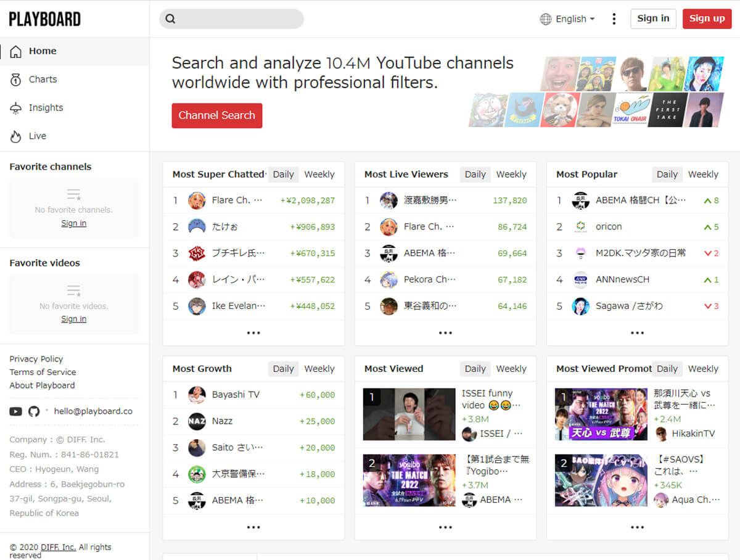Viewport: 740px width, 560px height.
Task: Switch Most Super Chatted to Weekly
Action: 319,175
